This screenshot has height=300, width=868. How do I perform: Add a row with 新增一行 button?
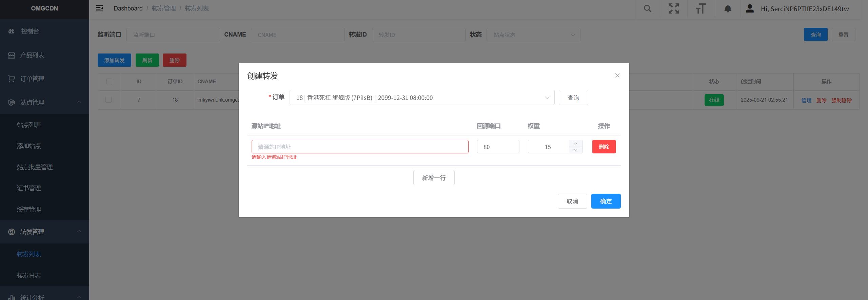tap(434, 178)
